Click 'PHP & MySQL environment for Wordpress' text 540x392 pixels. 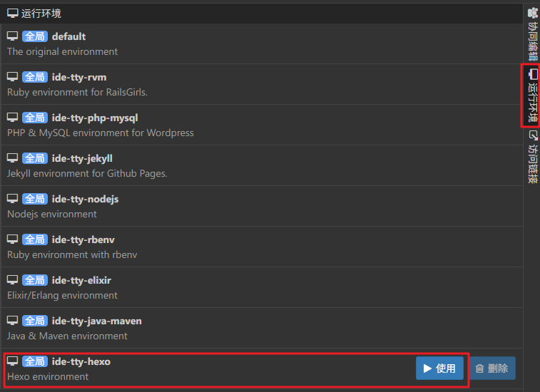coord(101,133)
